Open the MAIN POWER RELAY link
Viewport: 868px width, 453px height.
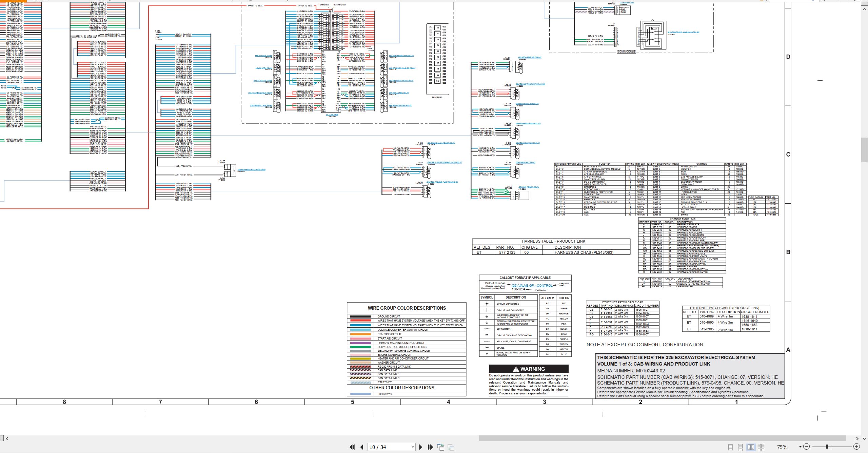click(529, 187)
